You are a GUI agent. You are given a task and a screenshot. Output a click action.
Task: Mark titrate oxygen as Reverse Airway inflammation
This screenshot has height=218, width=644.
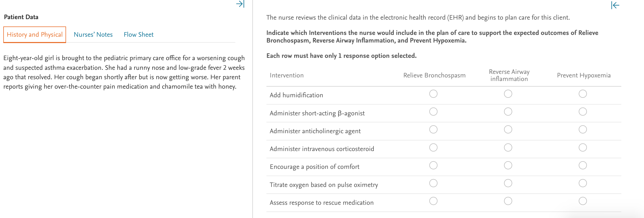pos(508,183)
